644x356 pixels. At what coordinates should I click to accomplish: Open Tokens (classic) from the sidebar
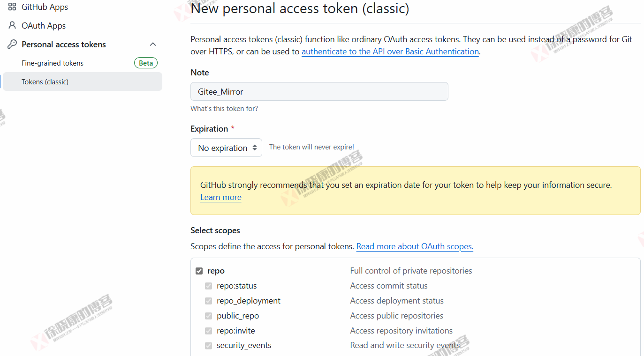tap(45, 82)
